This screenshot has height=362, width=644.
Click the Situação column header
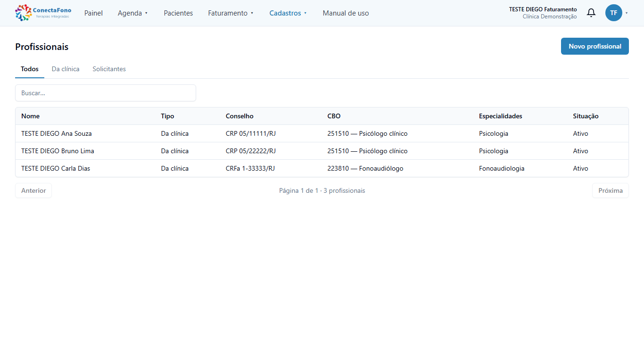point(586,116)
